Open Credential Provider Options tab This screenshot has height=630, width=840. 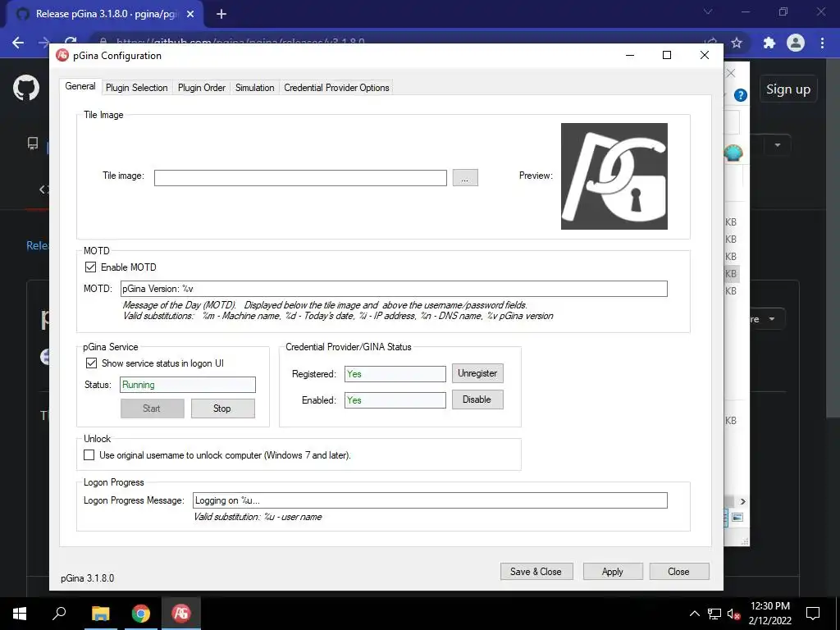pyautogui.click(x=336, y=87)
